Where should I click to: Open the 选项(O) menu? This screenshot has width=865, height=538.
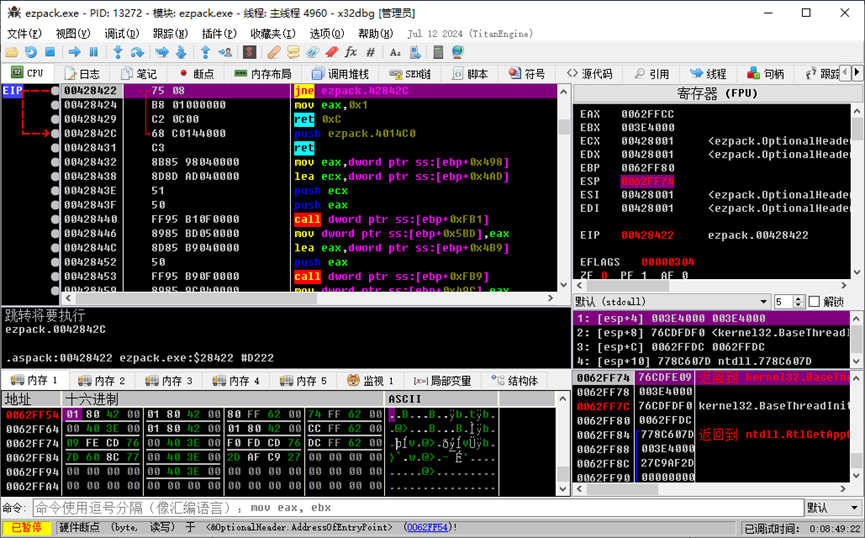click(327, 34)
